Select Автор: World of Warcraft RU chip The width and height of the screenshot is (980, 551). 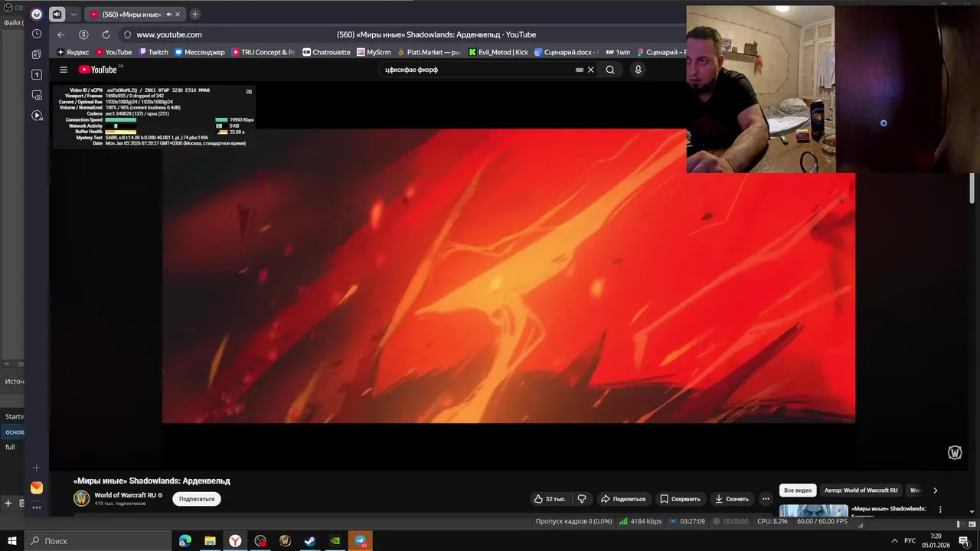point(861,491)
